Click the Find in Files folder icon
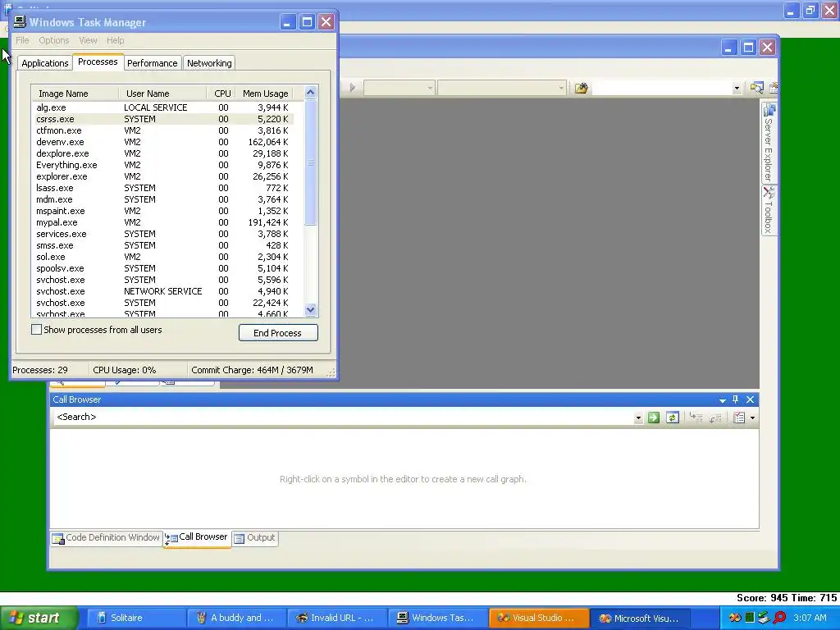The height and width of the screenshot is (630, 840). coord(582,88)
